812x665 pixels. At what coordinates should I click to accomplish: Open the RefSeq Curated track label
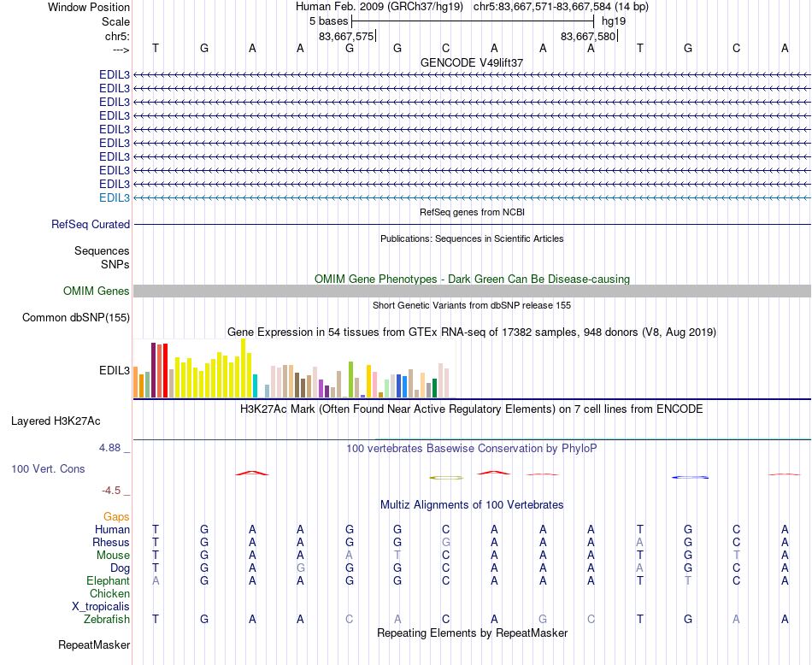click(x=91, y=224)
